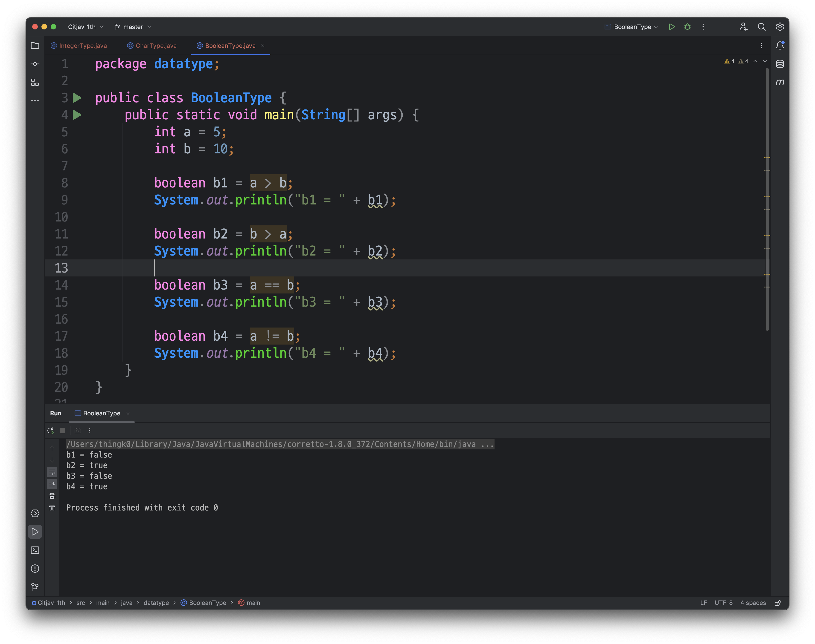The height and width of the screenshot is (644, 815).
Task: Open the Maven tool window
Action: 780,82
